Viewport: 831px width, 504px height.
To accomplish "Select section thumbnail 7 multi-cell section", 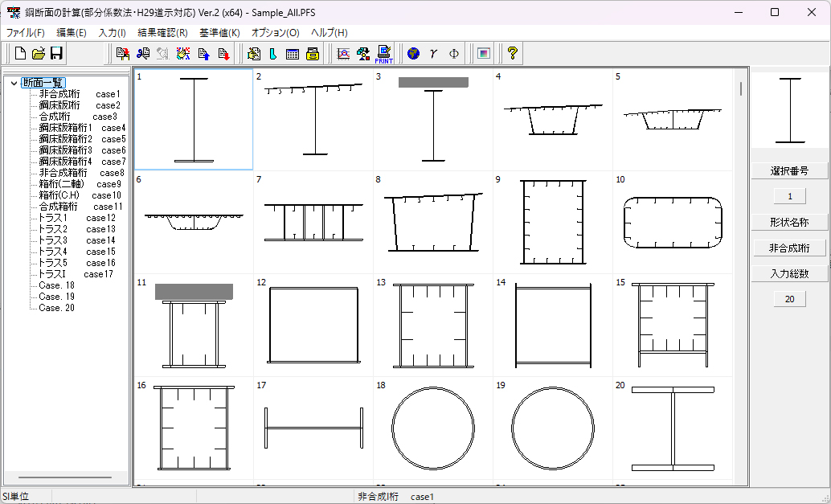I will [313, 222].
